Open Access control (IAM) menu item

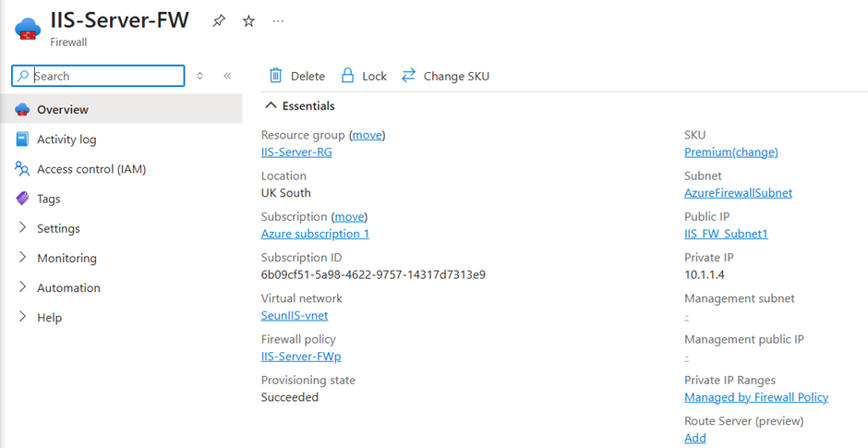91,169
